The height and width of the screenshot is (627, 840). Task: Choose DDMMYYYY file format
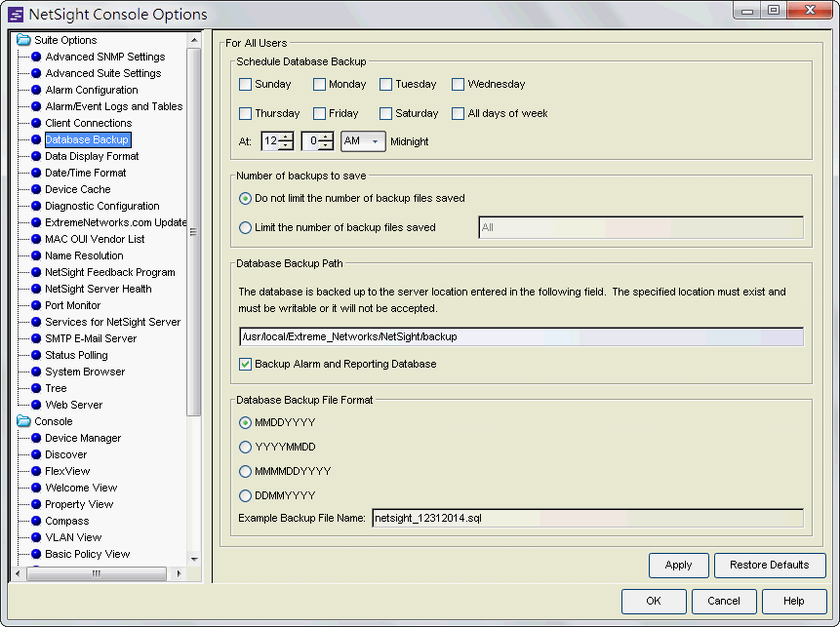tap(245, 495)
